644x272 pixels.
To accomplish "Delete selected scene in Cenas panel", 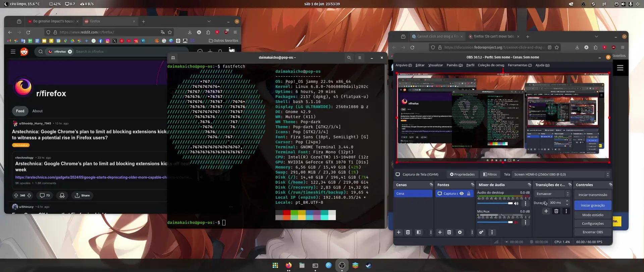I will point(408,232).
